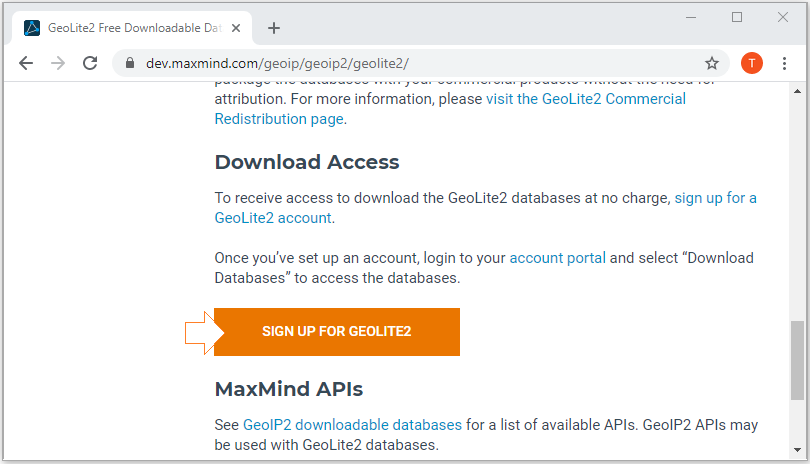Go back to the previous page
This screenshot has width=810, height=464.
point(26,63)
